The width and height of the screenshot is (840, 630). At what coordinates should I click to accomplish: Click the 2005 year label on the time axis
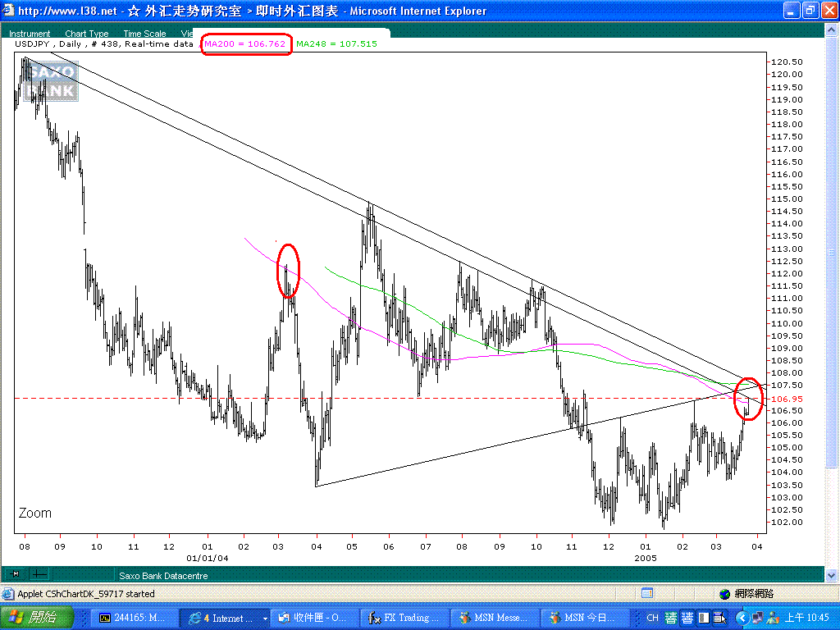tap(646, 558)
